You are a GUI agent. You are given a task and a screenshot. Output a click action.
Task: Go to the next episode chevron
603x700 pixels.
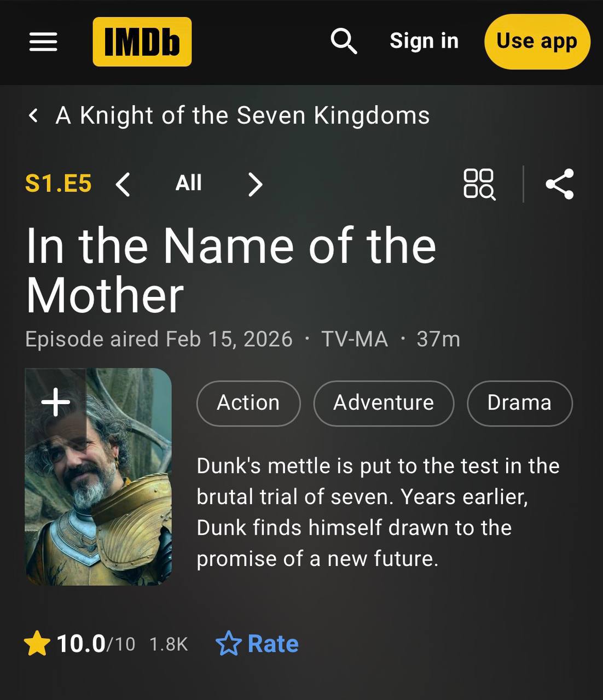click(x=255, y=184)
